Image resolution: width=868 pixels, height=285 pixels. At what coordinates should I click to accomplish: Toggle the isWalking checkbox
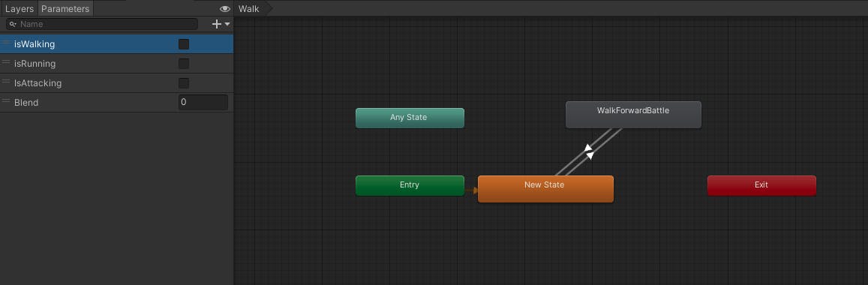[x=184, y=44]
